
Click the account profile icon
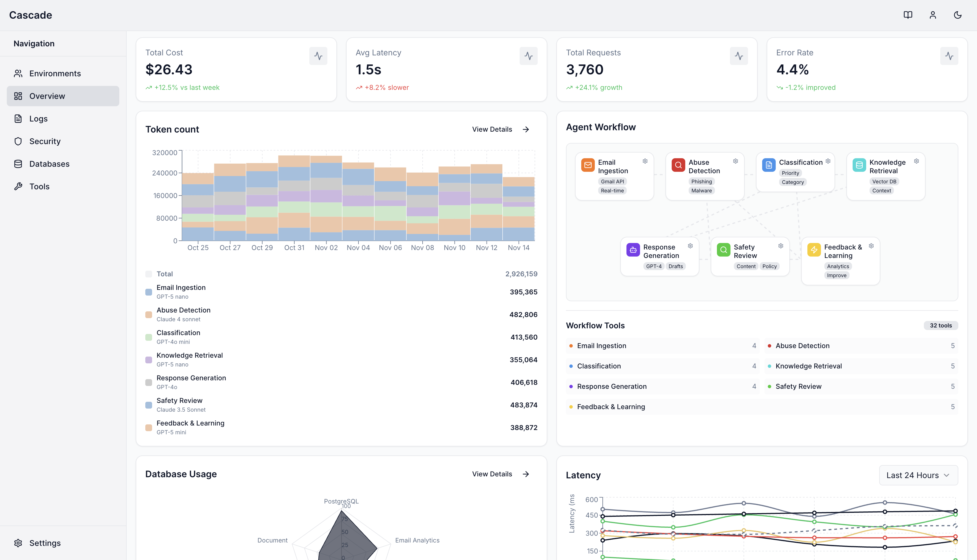(932, 15)
